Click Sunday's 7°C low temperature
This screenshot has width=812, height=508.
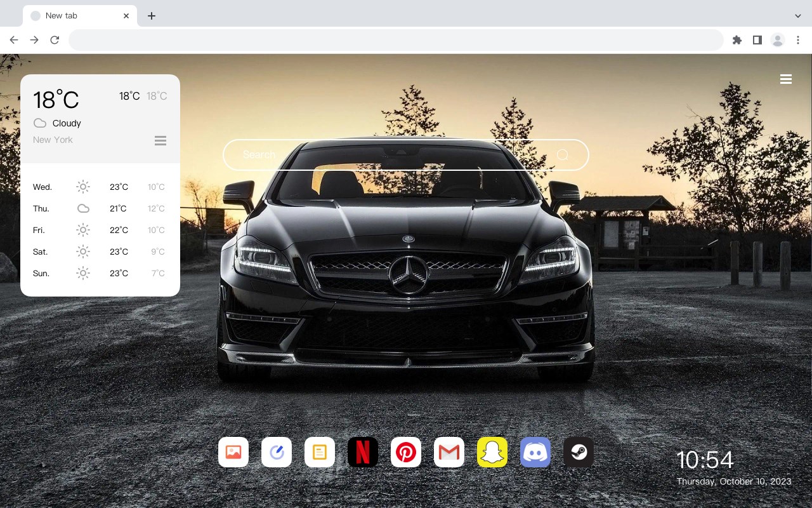pos(158,273)
